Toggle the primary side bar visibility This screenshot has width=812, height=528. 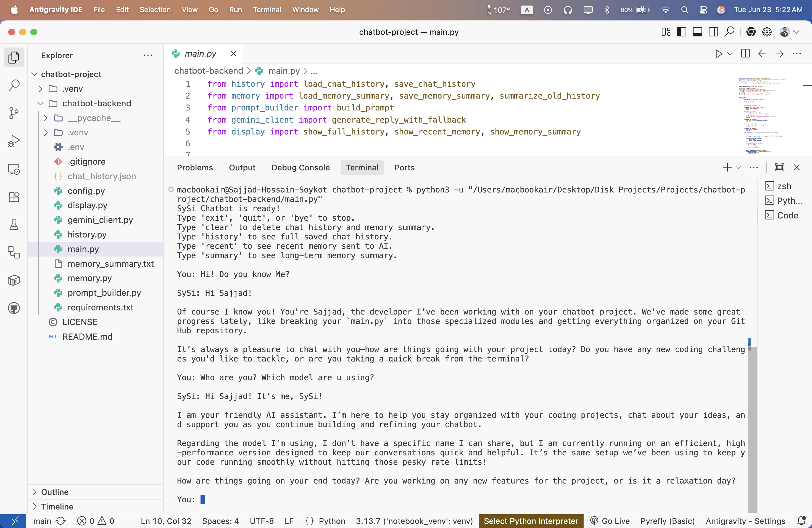[x=682, y=32]
